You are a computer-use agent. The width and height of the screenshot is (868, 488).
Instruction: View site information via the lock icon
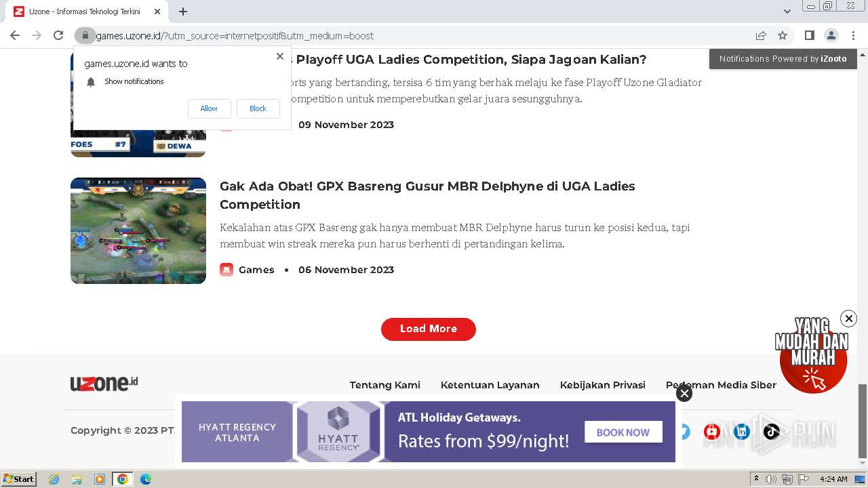(x=85, y=35)
